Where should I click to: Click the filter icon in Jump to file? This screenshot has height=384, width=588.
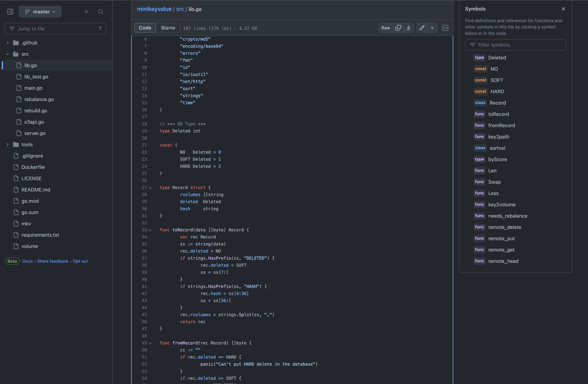[x=12, y=28]
